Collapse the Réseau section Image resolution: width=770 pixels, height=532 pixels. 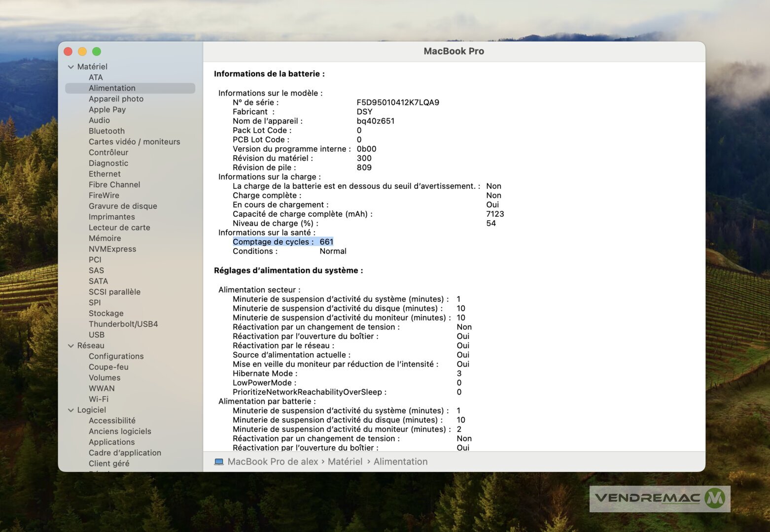pos(71,346)
